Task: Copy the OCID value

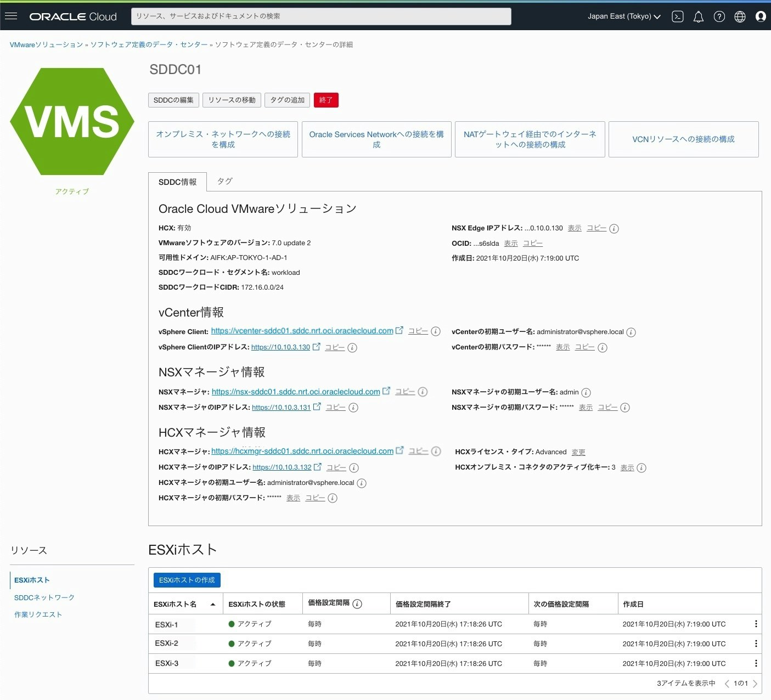Action: coord(533,244)
